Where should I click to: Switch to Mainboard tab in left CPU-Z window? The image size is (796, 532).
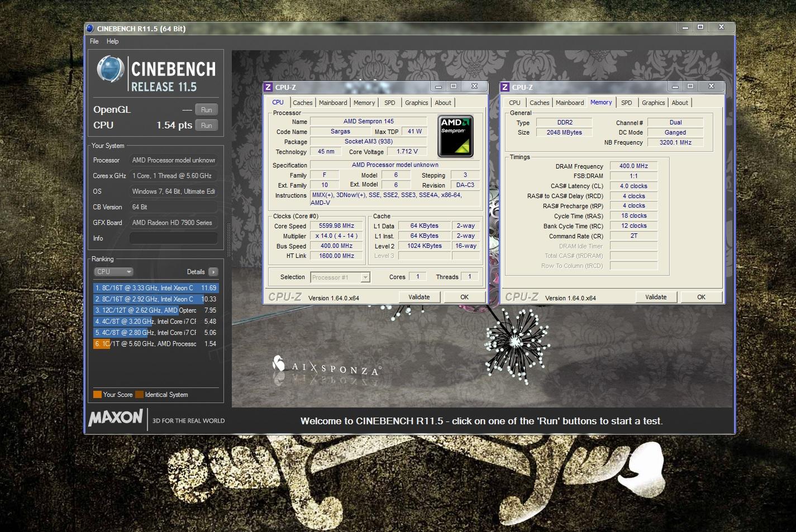point(333,103)
